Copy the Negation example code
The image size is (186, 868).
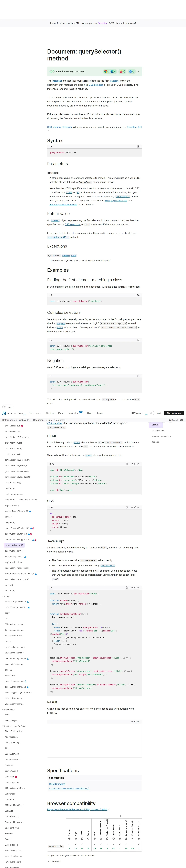pos(138,376)
